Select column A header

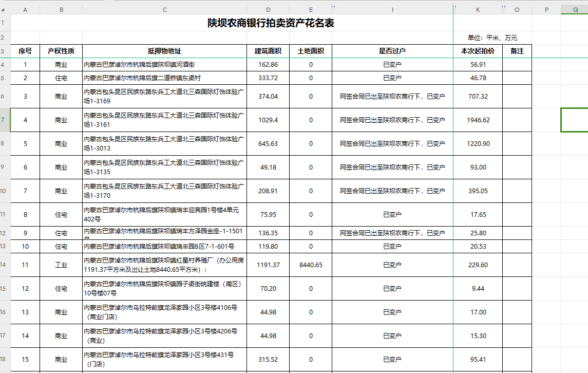point(25,10)
